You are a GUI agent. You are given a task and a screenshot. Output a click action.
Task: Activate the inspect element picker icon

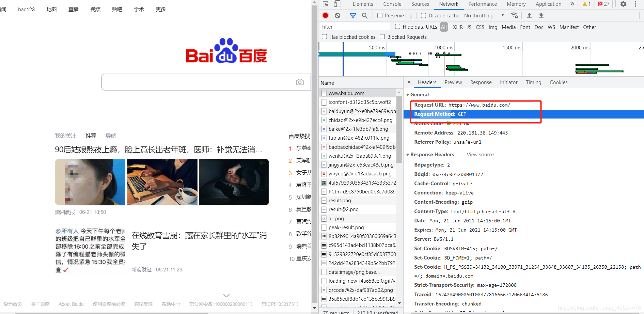[326, 4]
